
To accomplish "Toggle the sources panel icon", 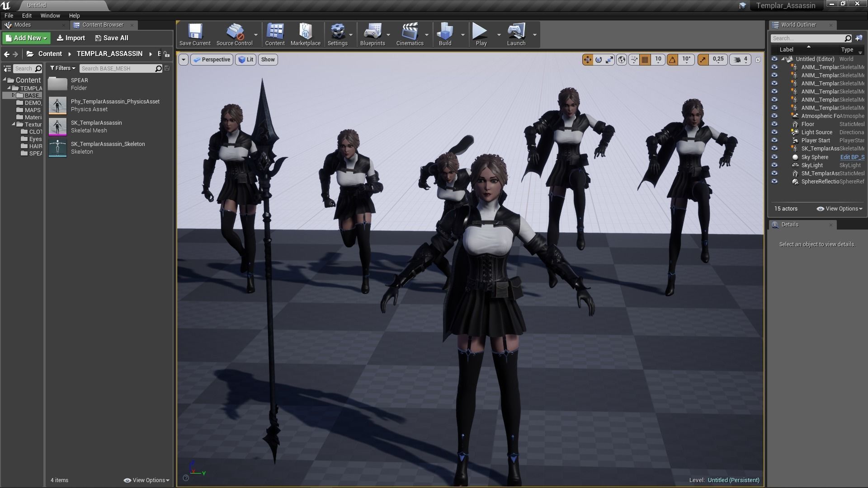I will (x=7, y=69).
